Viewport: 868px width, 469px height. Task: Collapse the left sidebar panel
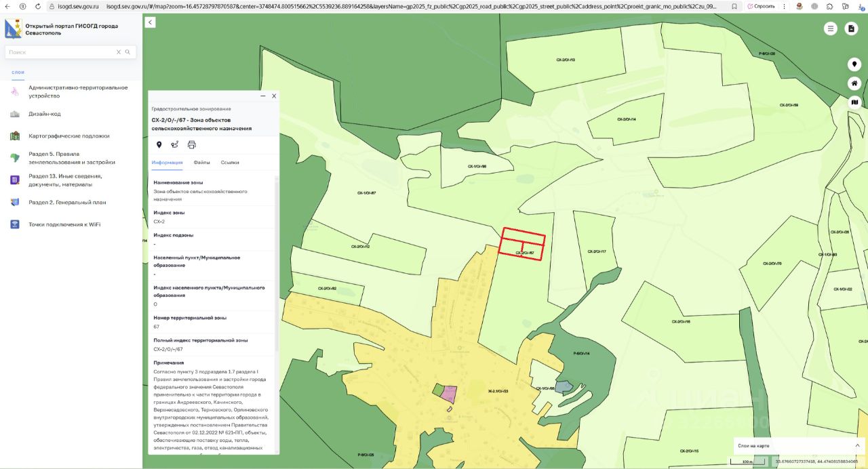click(151, 22)
